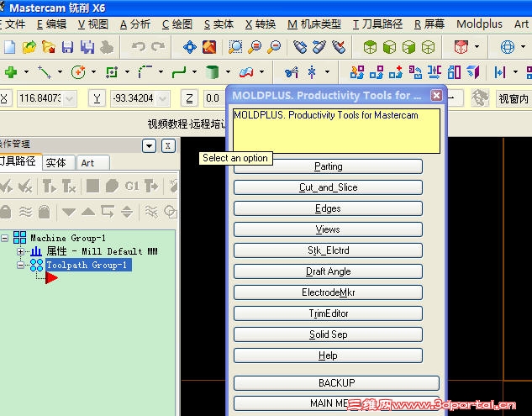Open the Y coordinate dropdown
This screenshot has width=532, height=416.
(163, 98)
